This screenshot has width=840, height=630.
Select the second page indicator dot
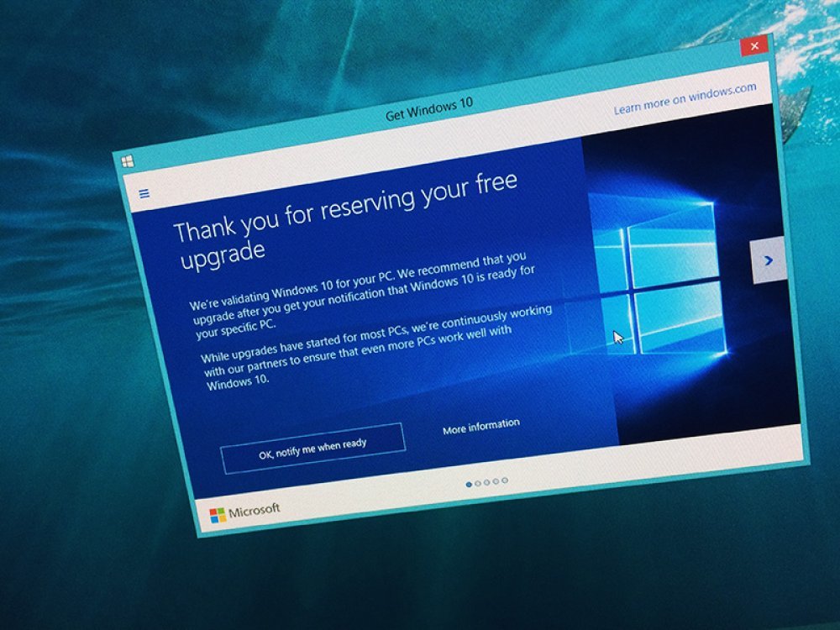[478, 483]
